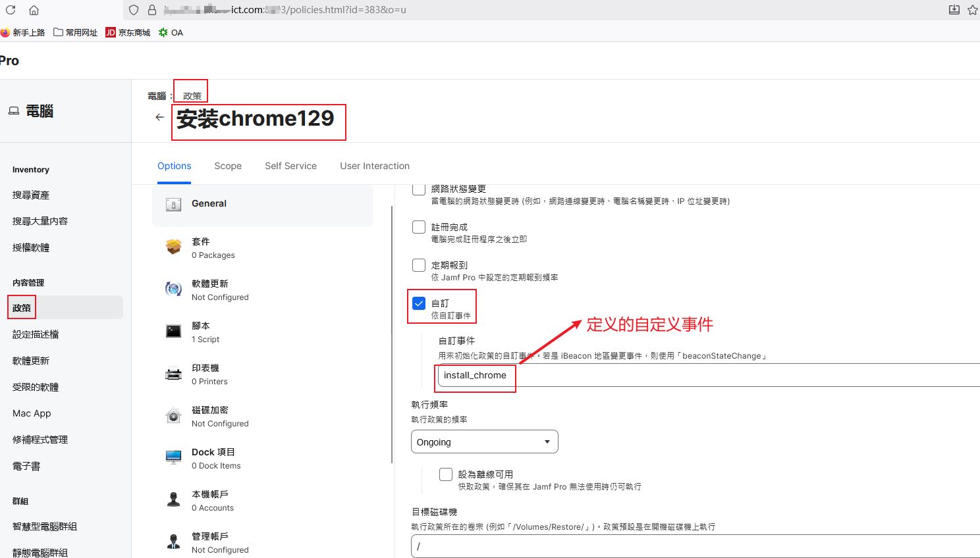
Task: Click the Printers icon
Action: (x=174, y=374)
